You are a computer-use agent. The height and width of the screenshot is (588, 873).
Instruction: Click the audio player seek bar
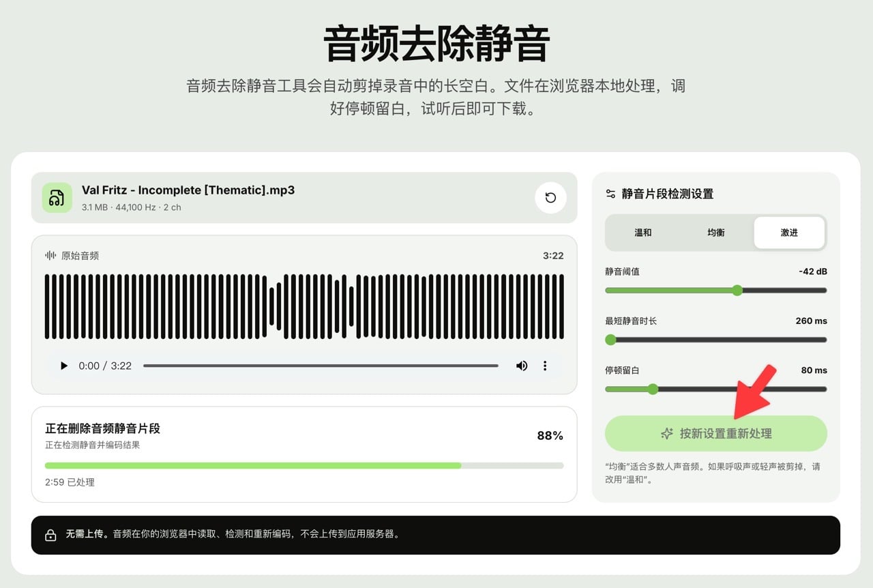pyautogui.click(x=321, y=366)
